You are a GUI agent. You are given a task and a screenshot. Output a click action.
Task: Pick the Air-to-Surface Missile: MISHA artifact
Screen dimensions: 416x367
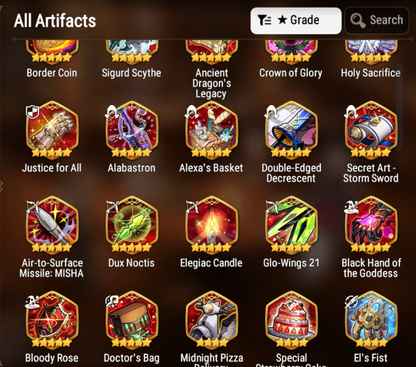(x=52, y=226)
